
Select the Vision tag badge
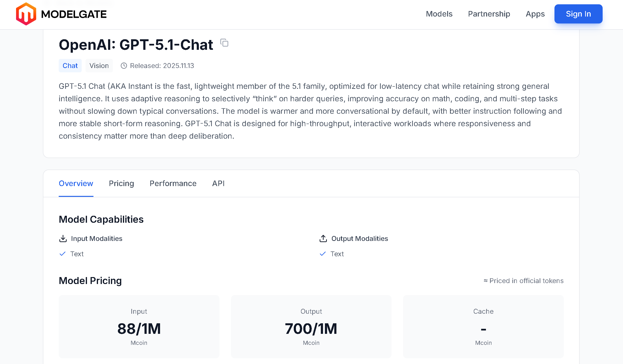coord(99,66)
